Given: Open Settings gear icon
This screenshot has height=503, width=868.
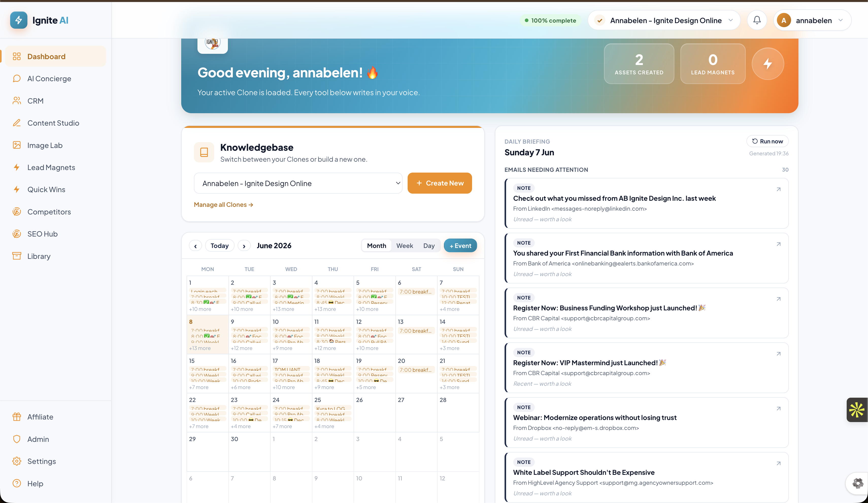Looking at the screenshot, I should pyautogui.click(x=16, y=461).
